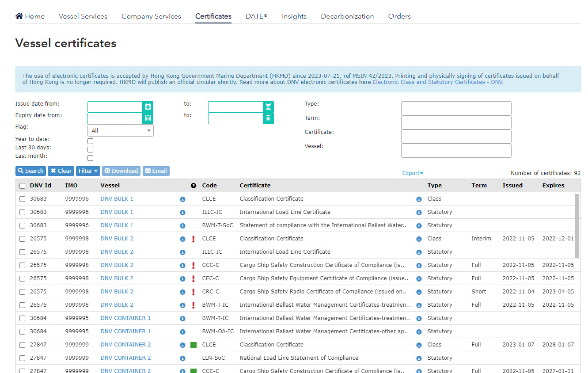Click certificate info icon for CEC-C row
The height and width of the screenshot is (373, 588).
(x=419, y=279)
